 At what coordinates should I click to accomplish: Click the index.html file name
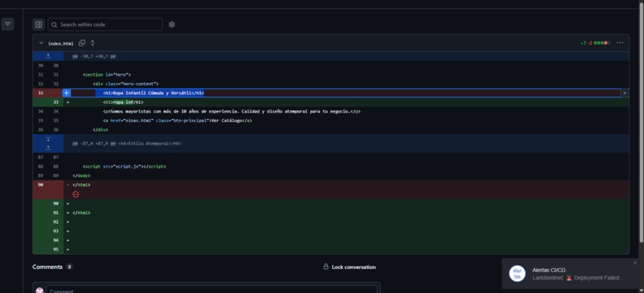tap(61, 43)
